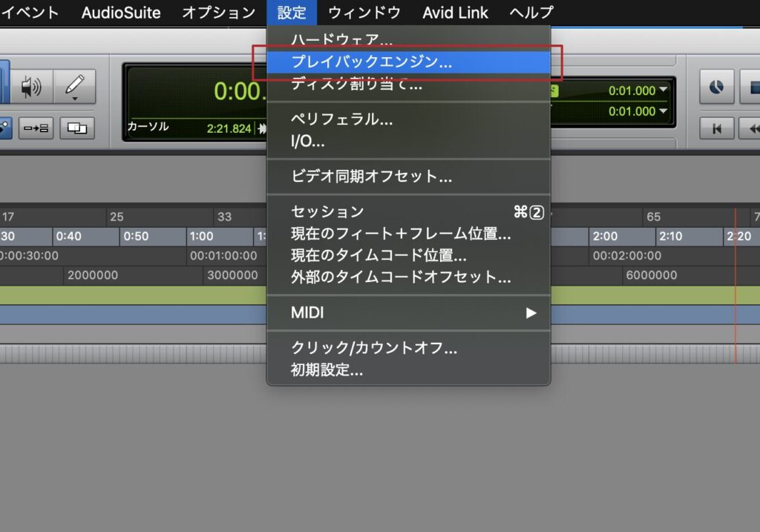Open 初期設定 preferences
The image size is (760, 532).
(x=327, y=371)
